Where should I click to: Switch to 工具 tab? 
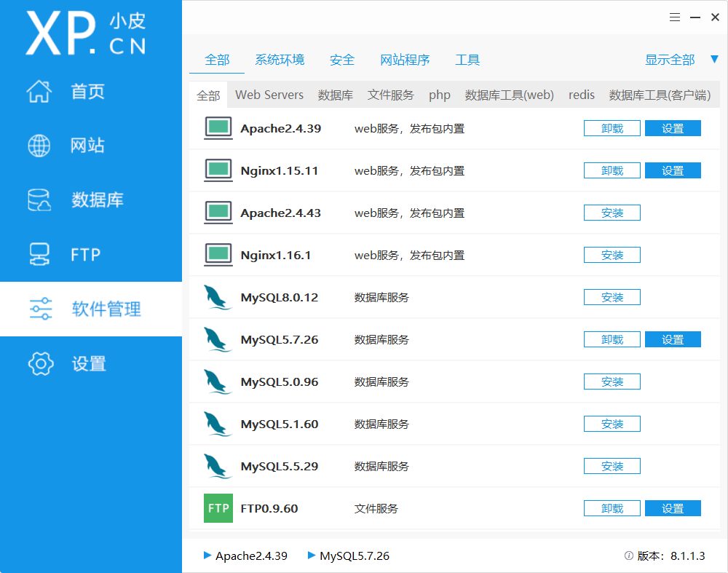tap(467, 60)
